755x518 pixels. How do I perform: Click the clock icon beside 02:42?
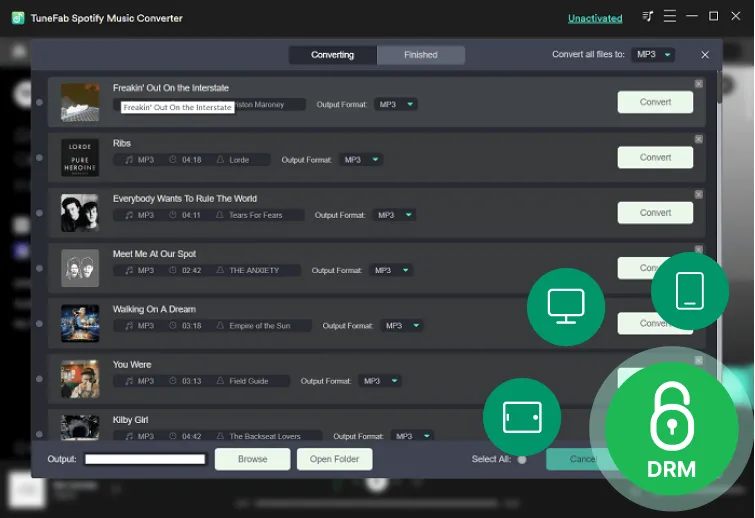[x=173, y=270]
